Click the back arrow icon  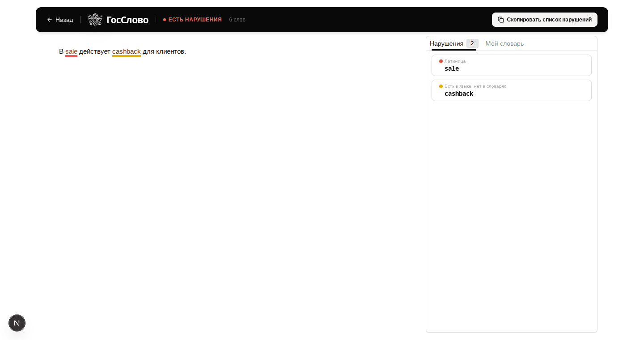tap(50, 20)
